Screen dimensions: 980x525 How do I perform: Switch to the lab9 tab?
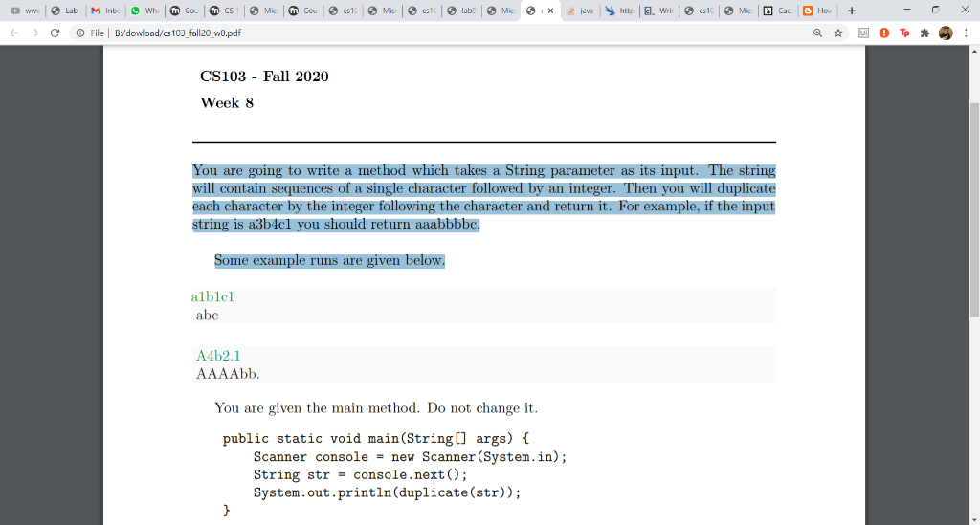click(460, 11)
